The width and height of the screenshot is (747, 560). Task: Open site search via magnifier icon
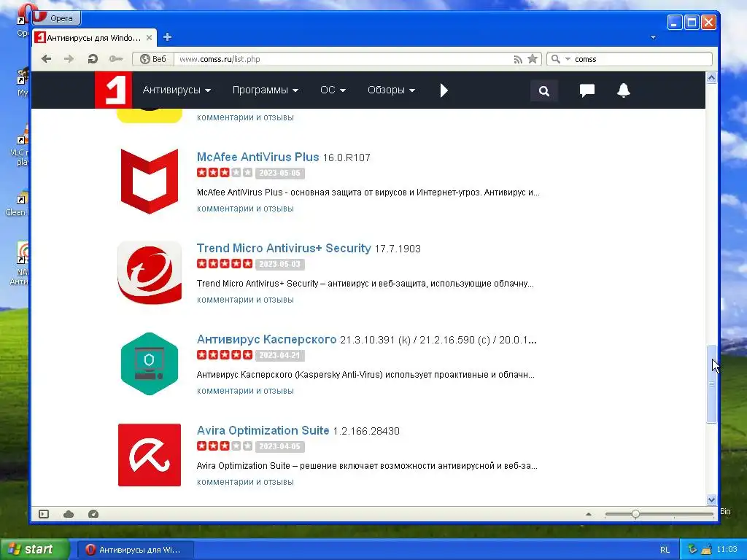[x=543, y=90]
